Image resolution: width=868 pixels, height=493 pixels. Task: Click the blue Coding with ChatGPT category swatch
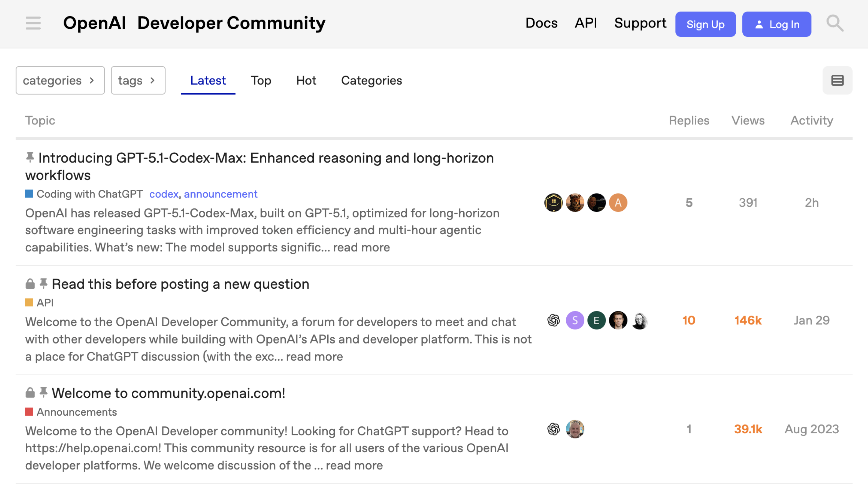click(x=29, y=194)
